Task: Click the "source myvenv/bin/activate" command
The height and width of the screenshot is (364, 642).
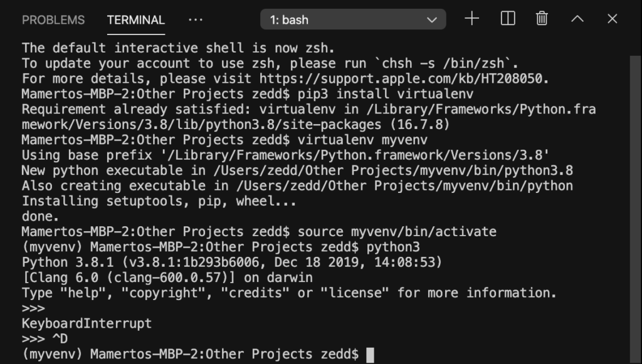Action: (x=397, y=232)
